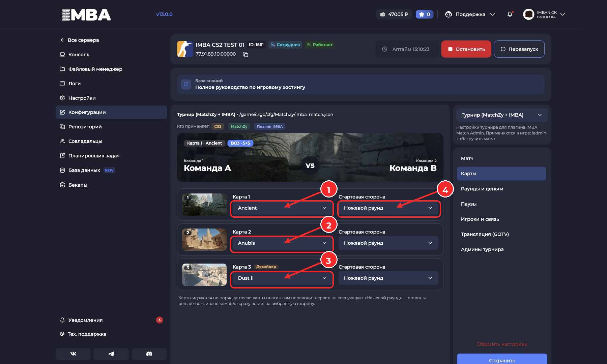Viewport: 607px width, 364px height.
Task: Open the Карта 3 Dust II dropdown
Action: coord(282,278)
